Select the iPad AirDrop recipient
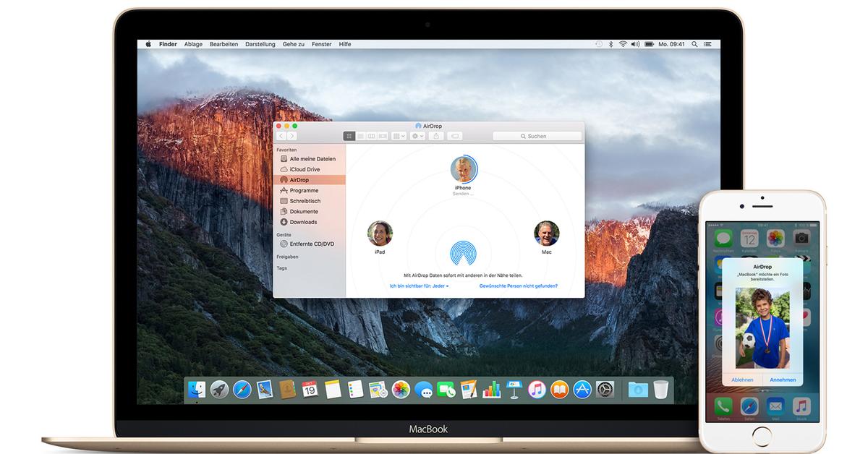 point(380,234)
